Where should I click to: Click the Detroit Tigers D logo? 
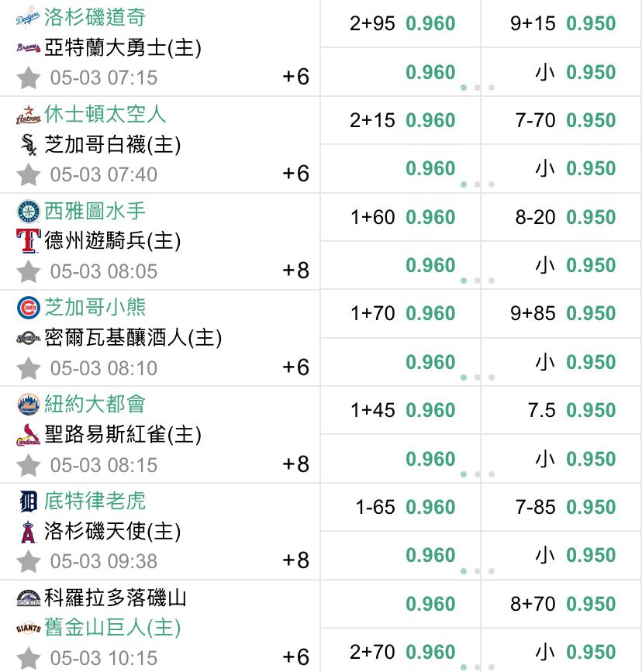29,501
